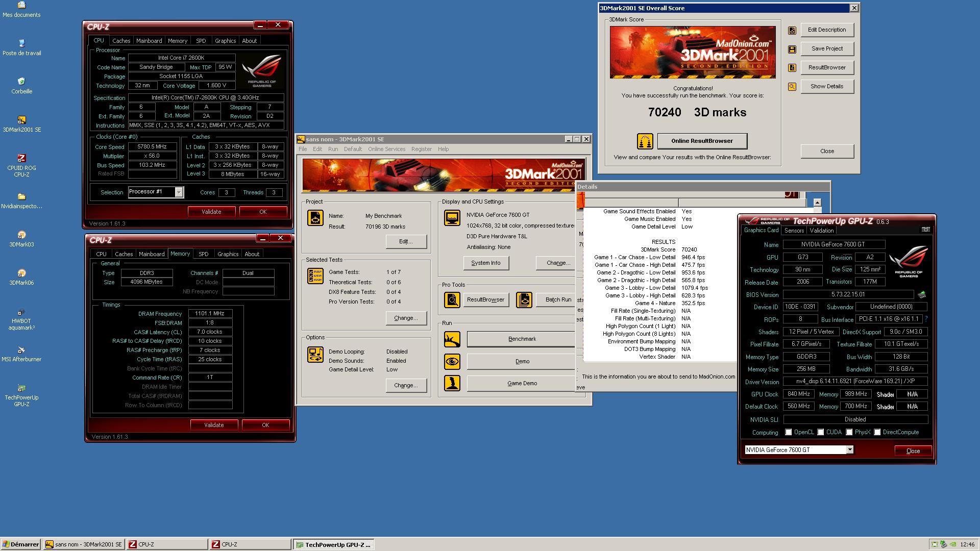Open the Nvidiainspector folder icon
The height and width of the screenshot is (551, 980).
[21, 201]
